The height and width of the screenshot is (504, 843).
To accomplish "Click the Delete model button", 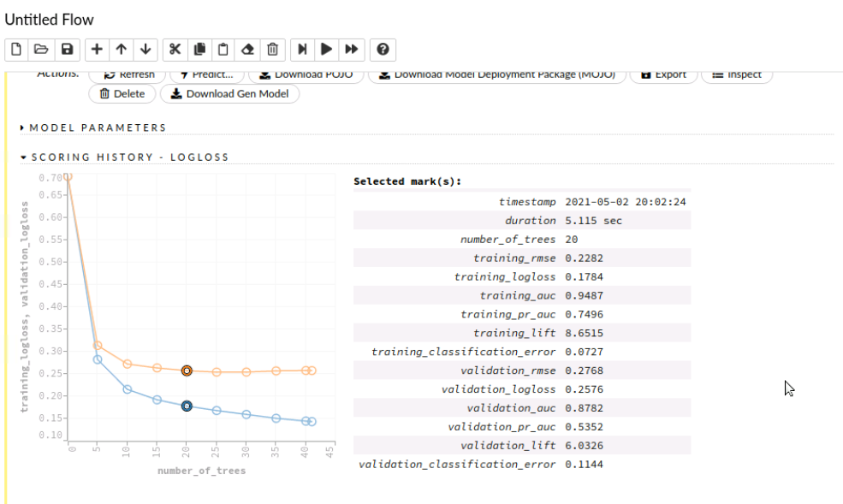I will (x=122, y=93).
